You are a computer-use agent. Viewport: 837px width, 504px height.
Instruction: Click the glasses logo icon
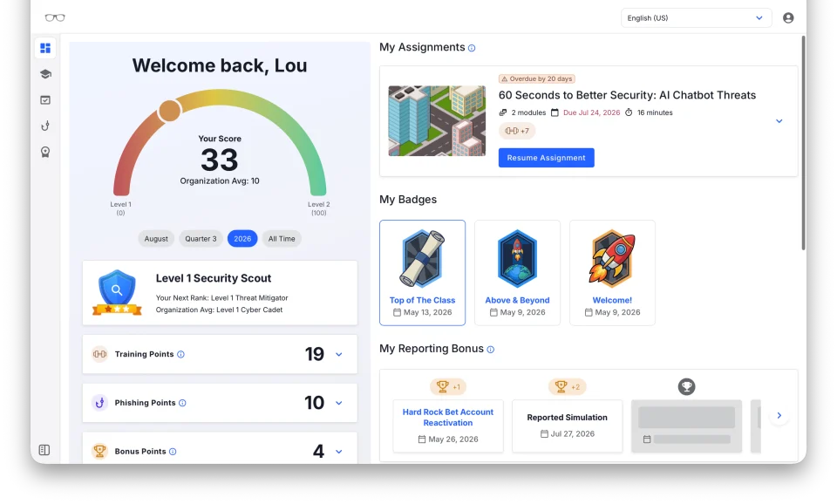[54, 17]
